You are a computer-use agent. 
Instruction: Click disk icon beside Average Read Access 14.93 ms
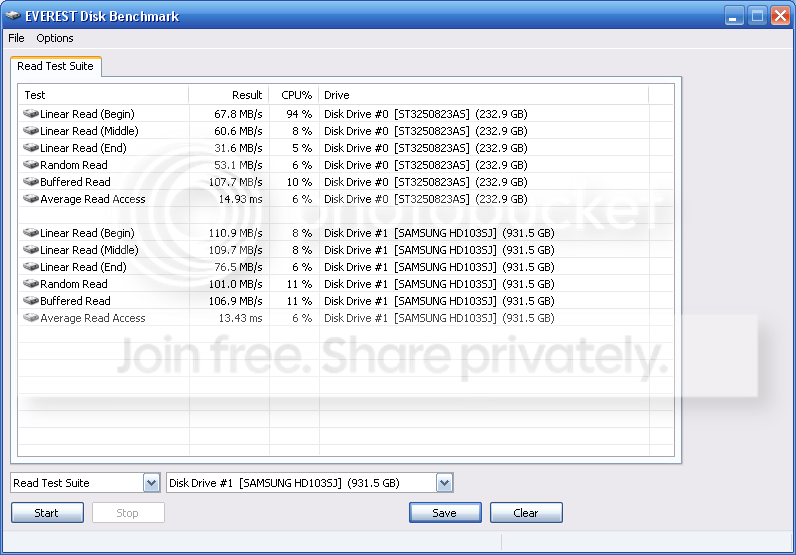(31, 199)
